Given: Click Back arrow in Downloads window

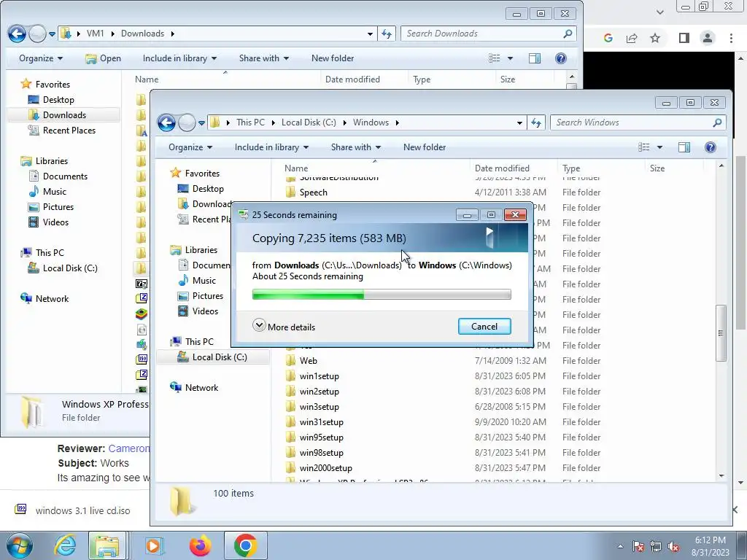Looking at the screenshot, I should pyautogui.click(x=18, y=34).
